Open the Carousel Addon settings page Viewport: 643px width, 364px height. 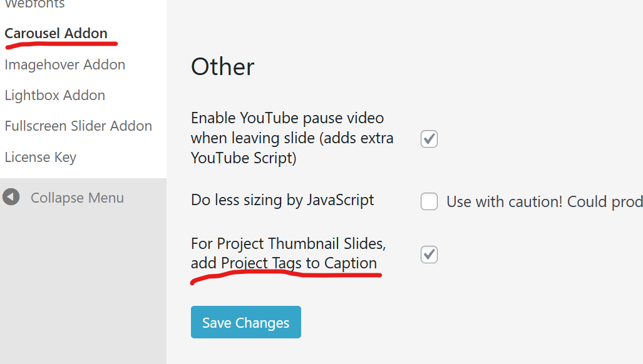[56, 33]
